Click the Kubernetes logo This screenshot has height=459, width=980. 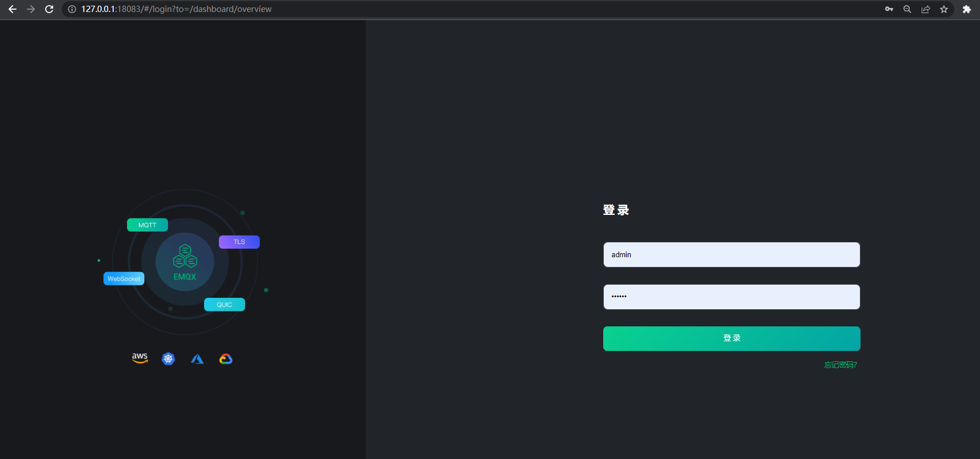click(x=168, y=358)
